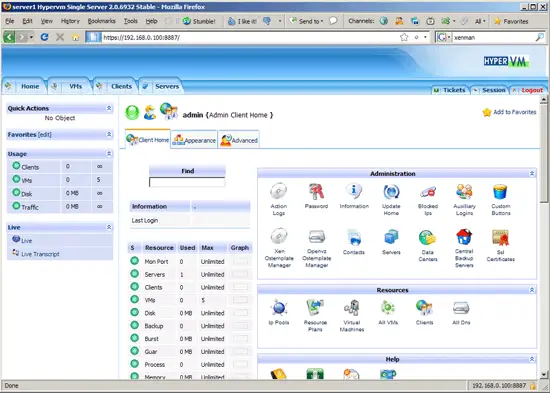Image resolution: width=550 pixels, height=393 pixels.
Task: Open the History menu
Action: point(70,21)
